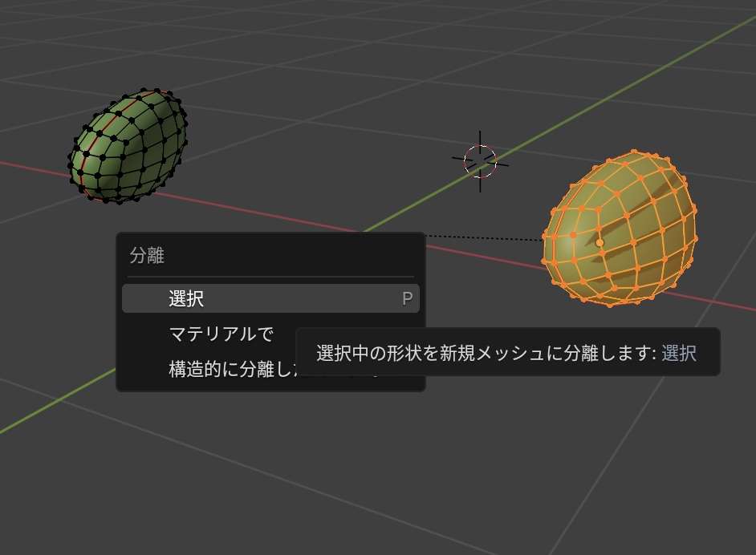Click the active vertex on orange mesh
The width and height of the screenshot is (756, 555).
(600, 241)
